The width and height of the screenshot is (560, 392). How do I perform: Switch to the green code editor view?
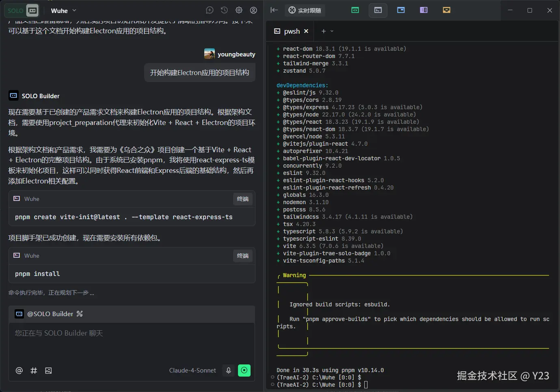(x=355, y=10)
